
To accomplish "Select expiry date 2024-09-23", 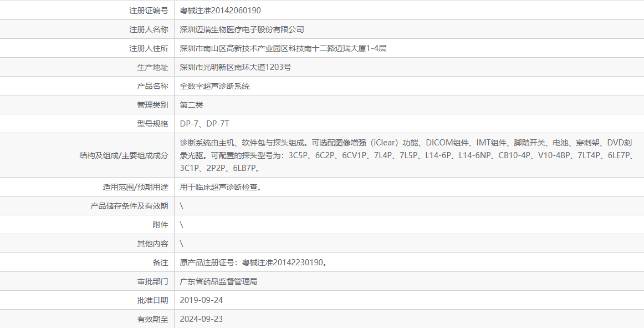I will point(201,319).
